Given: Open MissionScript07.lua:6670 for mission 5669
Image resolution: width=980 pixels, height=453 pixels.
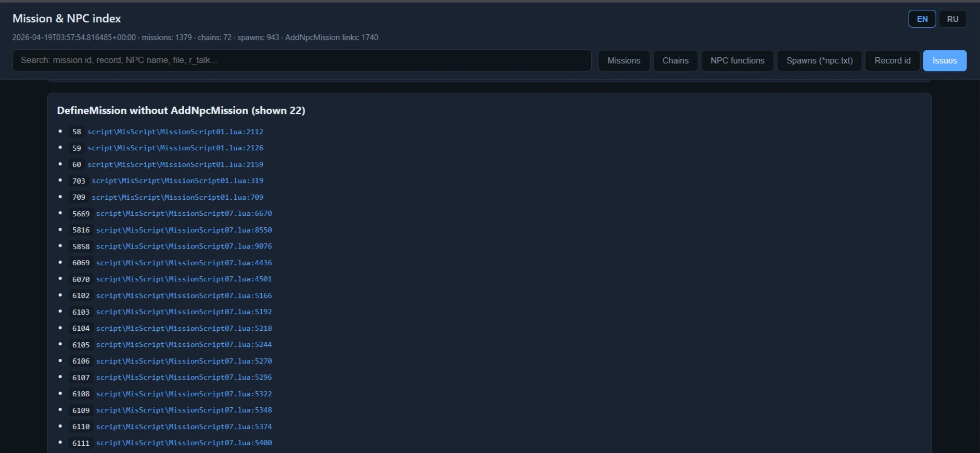Looking at the screenshot, I should point(184,214).
